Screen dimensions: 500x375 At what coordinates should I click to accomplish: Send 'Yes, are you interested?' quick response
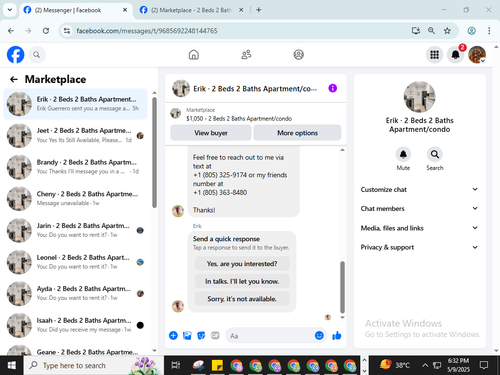242,264
